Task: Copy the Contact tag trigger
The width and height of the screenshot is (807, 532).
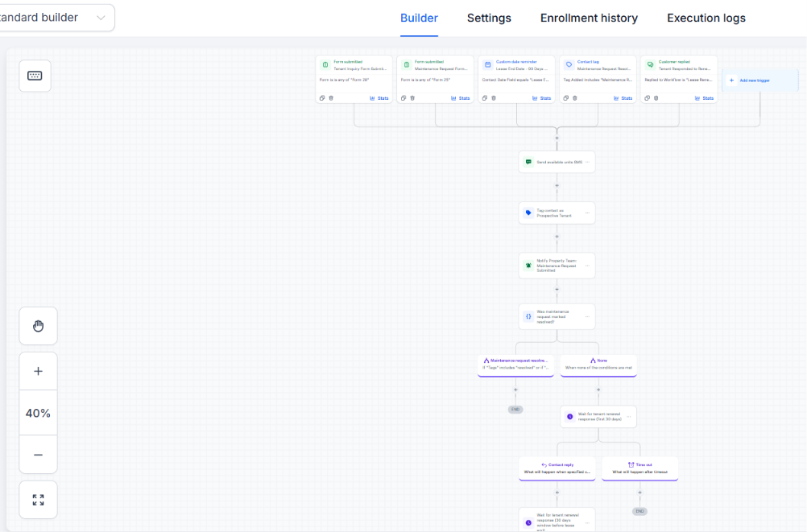Action: [566, 97]
